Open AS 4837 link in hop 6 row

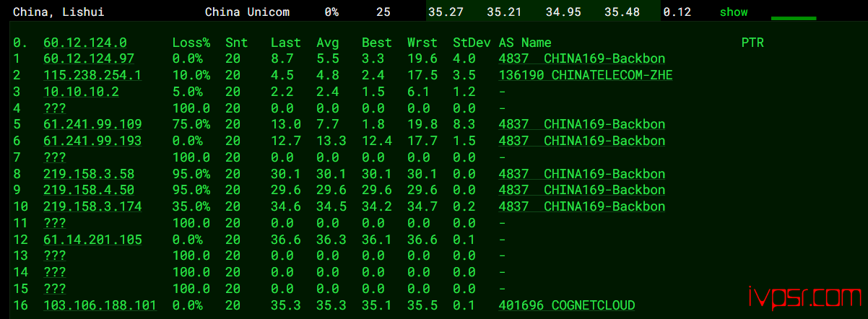582,141
